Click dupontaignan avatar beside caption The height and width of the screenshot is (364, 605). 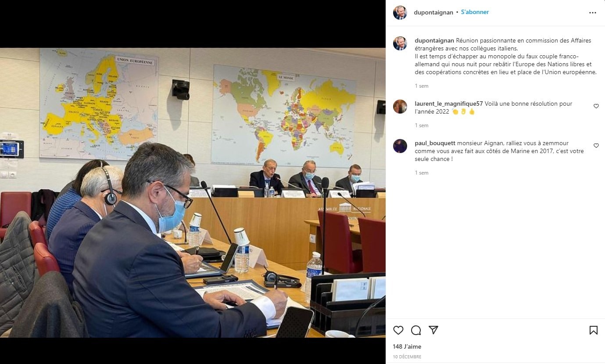point(400,43)
